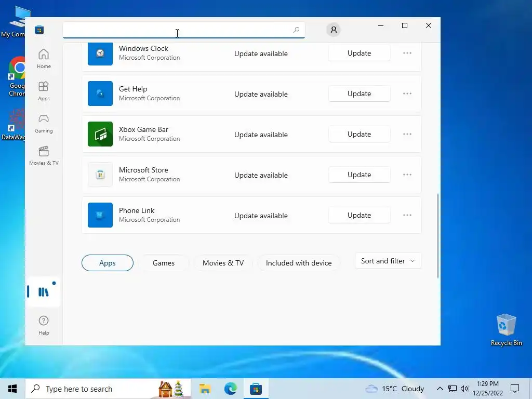Open the Help section
Screen dimensions: 532x399
[44, 325]
